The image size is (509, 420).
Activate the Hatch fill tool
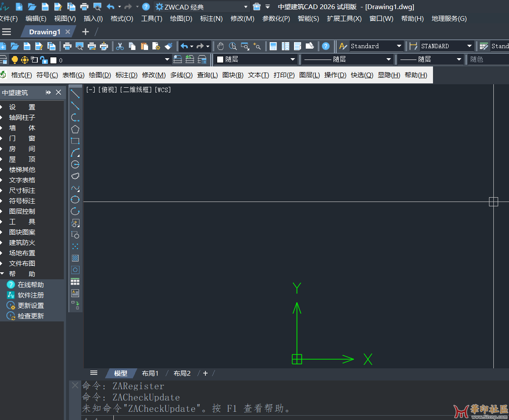(75, 258)
